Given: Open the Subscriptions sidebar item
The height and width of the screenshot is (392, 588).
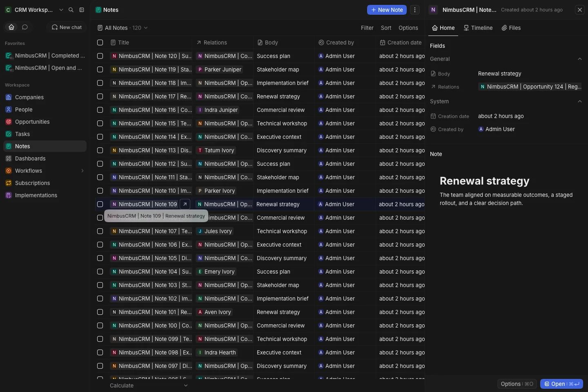Looking at the screenshot, I should click(x=45, y=183).
